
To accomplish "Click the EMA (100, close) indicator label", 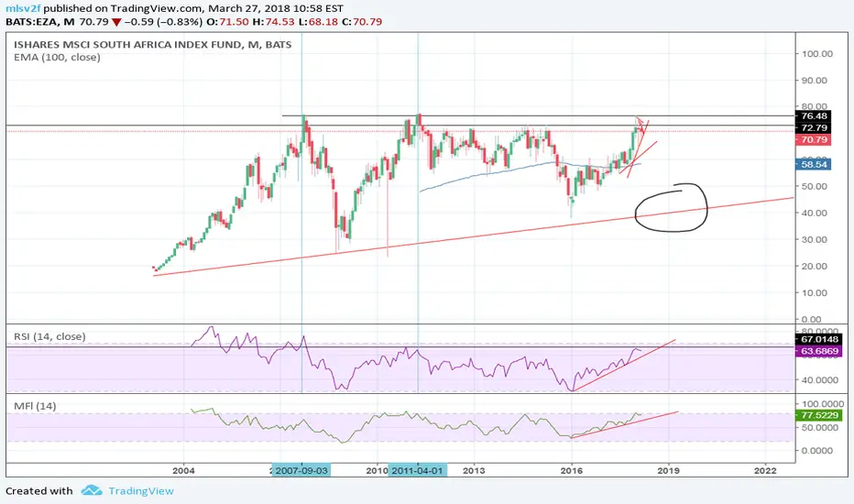I will pos(57,57).
